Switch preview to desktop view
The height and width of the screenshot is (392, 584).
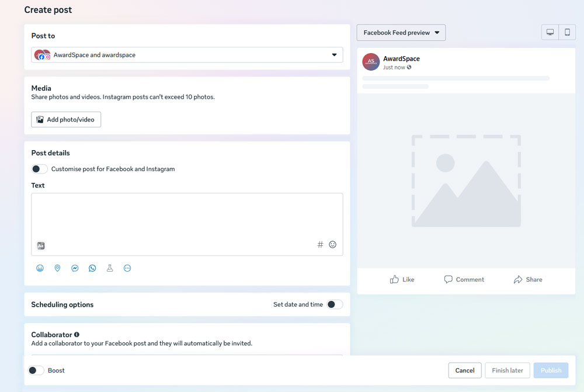550,32
